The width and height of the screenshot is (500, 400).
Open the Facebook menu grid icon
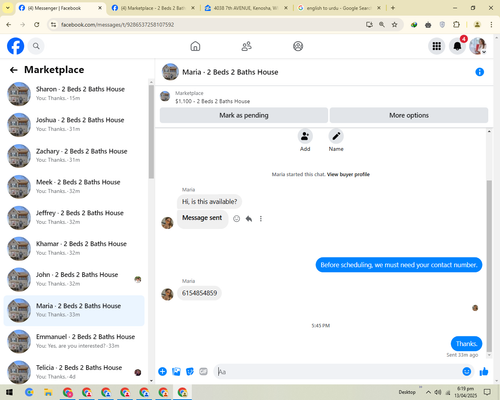click(437, 46)
